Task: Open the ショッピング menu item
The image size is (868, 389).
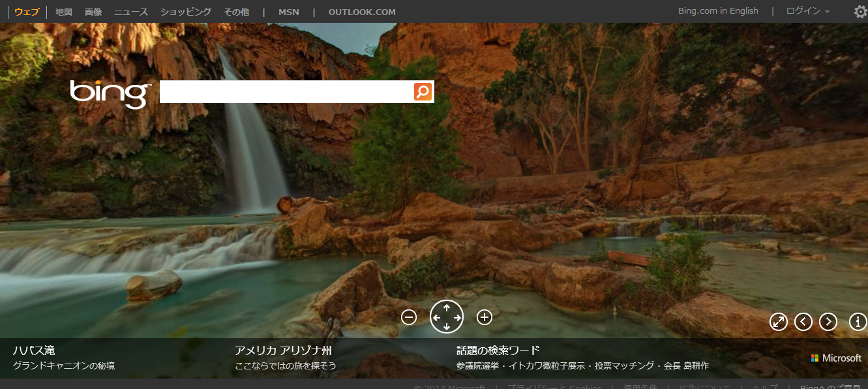Action: tap(186, 12)
